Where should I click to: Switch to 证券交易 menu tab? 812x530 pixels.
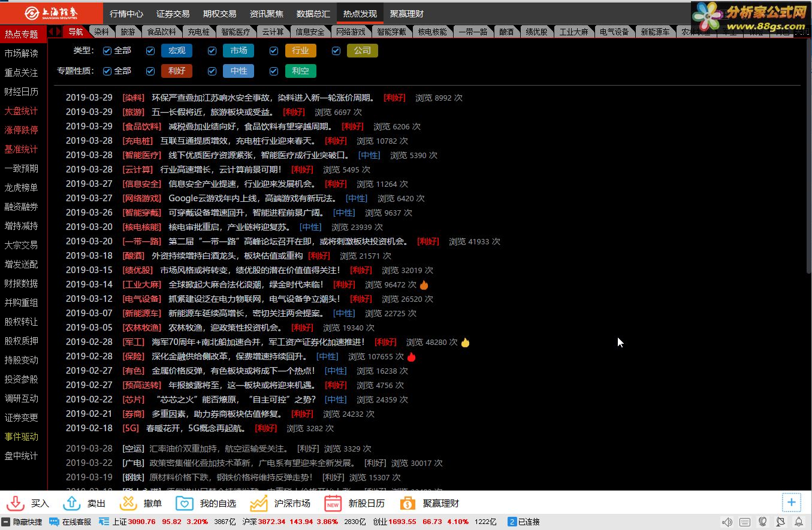(x=173, y=14)
